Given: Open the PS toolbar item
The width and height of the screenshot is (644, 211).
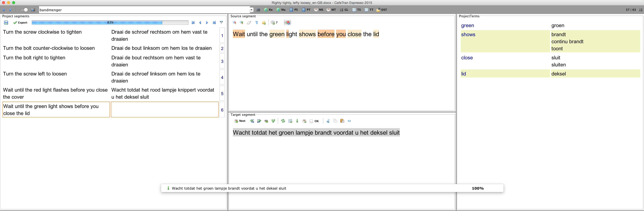Looking at the screenshot, I should tap(294, 10).
